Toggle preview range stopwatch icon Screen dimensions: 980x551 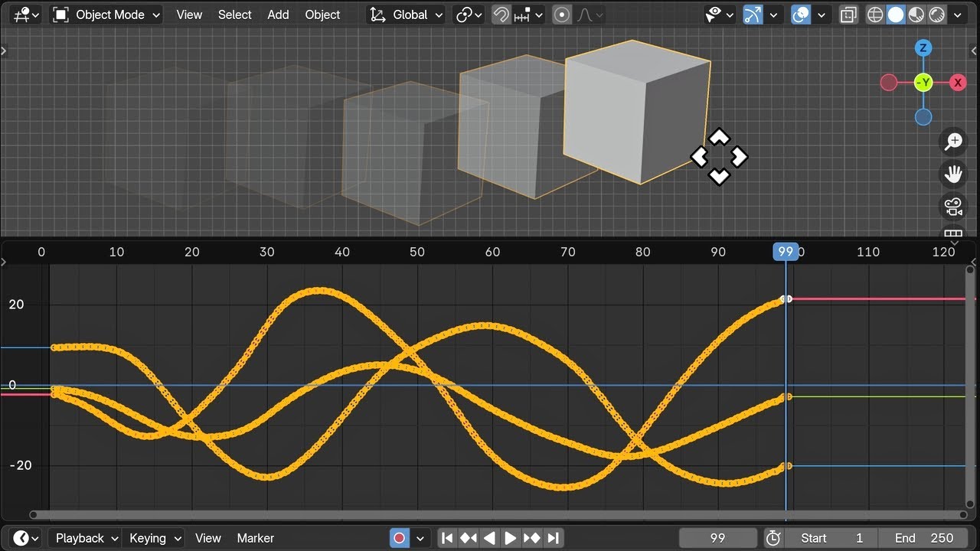tap(773, 538)
